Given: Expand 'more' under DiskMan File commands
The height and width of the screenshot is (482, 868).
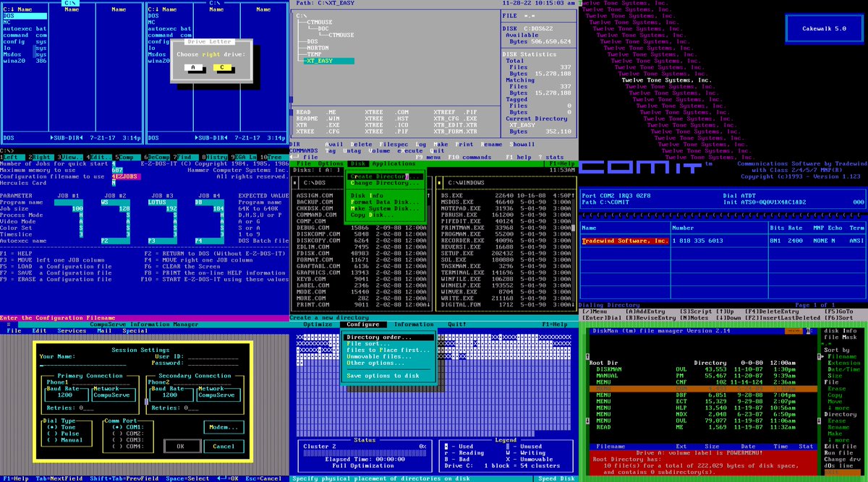Looking at the screenshot, I should pyautogui.click(x=839, y=408).
